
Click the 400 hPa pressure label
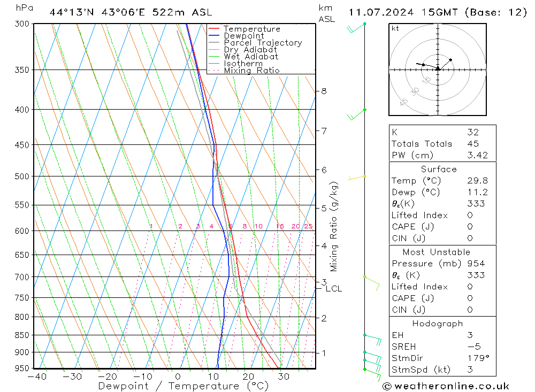click(x=22, y=110)
